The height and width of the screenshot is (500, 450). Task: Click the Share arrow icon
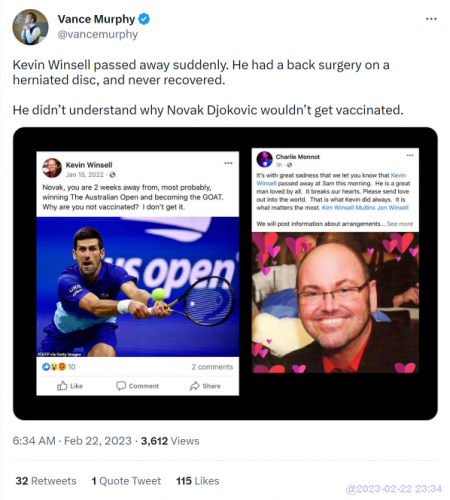click(x=195, y=386)
